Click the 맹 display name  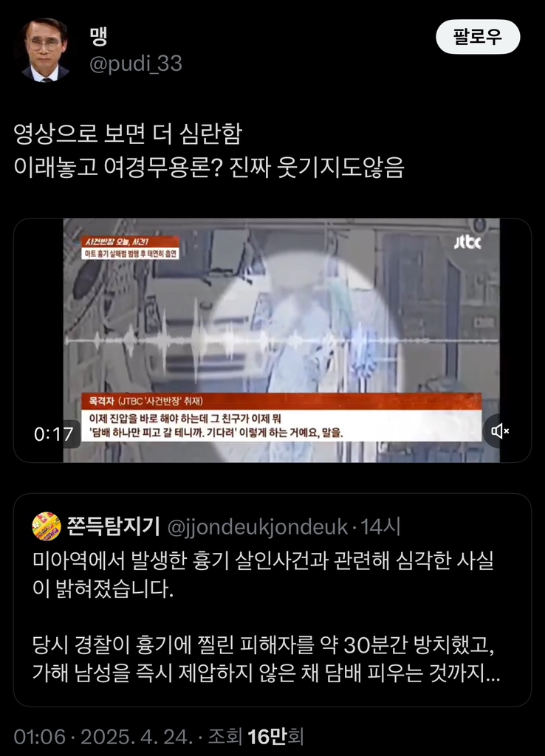tap(98, 37)
